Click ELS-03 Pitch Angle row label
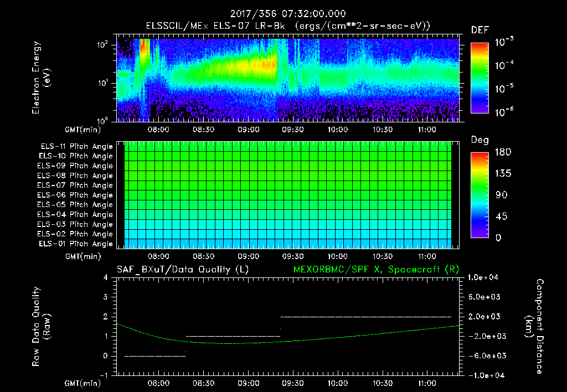Screen dimensions: 567x392 pyautogui.click(x=75, y=225)
